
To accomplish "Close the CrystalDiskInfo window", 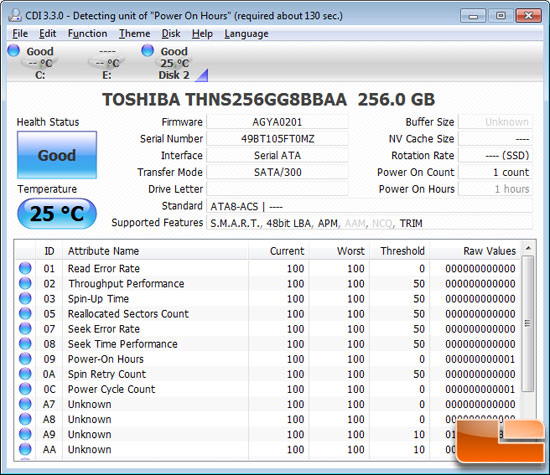I will pyautogui.click(x=528, y=16).
